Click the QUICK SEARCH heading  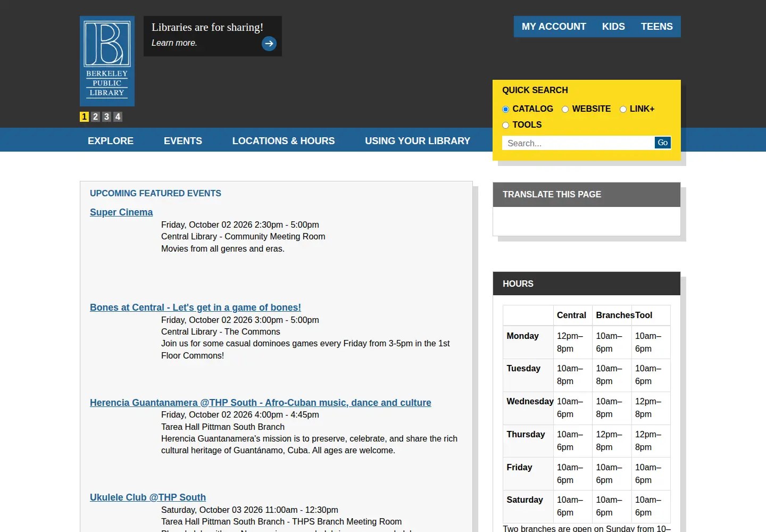click(535, 90)
